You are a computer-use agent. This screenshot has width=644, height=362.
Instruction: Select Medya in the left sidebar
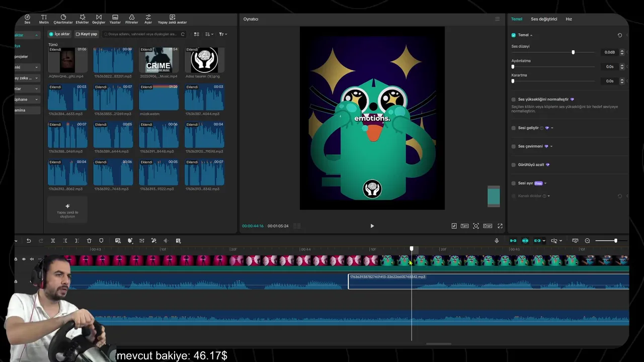tap(17, 46)
